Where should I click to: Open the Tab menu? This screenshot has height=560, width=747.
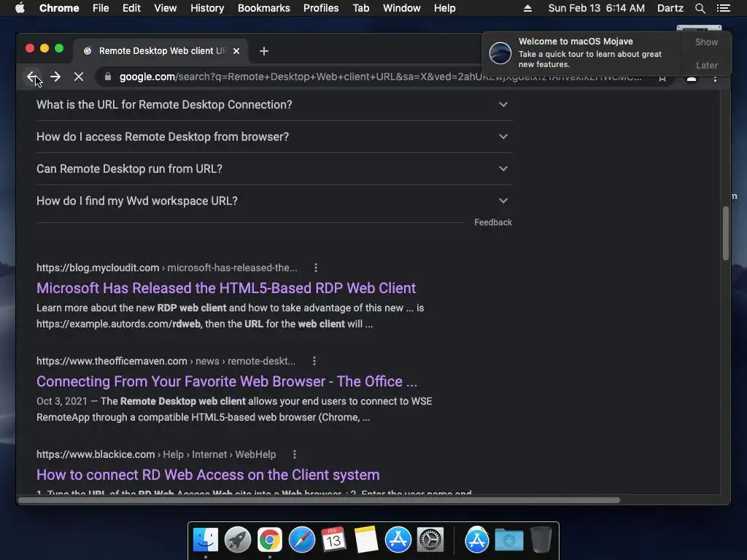click(360, 8)
